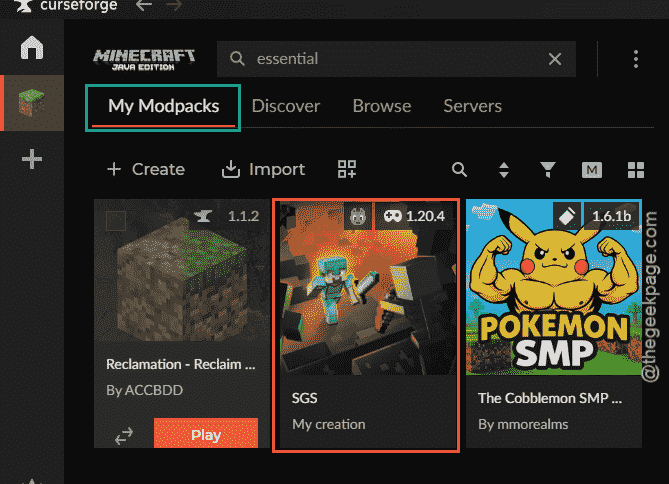669x484 pixels.
Task: Clear the essential search text
Action: click(555, 59)
